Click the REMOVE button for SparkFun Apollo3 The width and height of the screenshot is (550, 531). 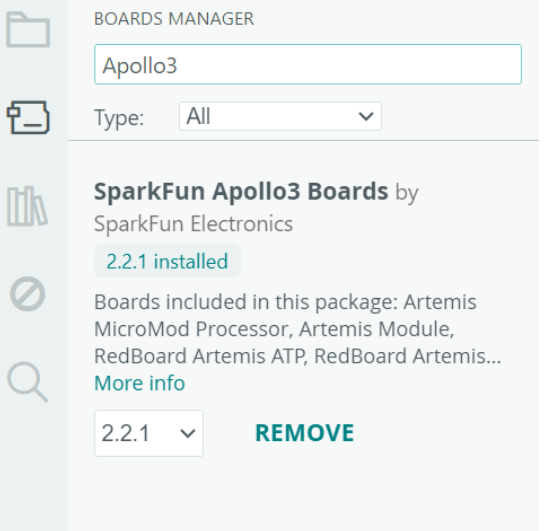click(305, 433)
